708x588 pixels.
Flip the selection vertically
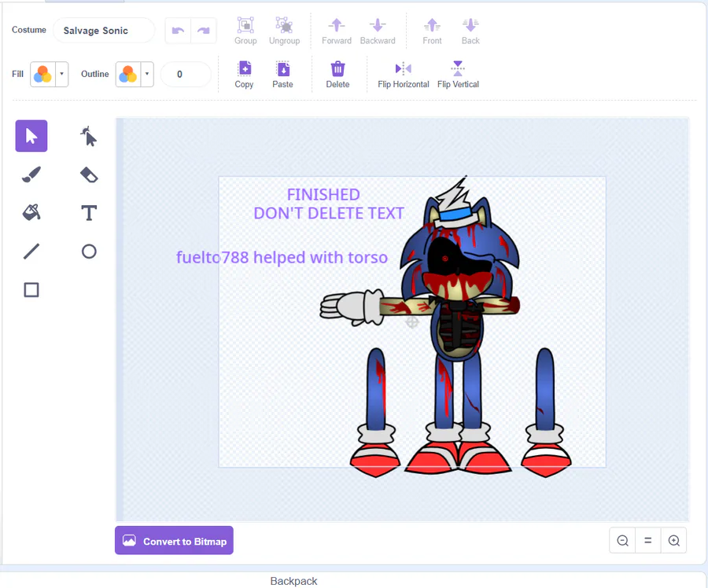coord(458,75)
